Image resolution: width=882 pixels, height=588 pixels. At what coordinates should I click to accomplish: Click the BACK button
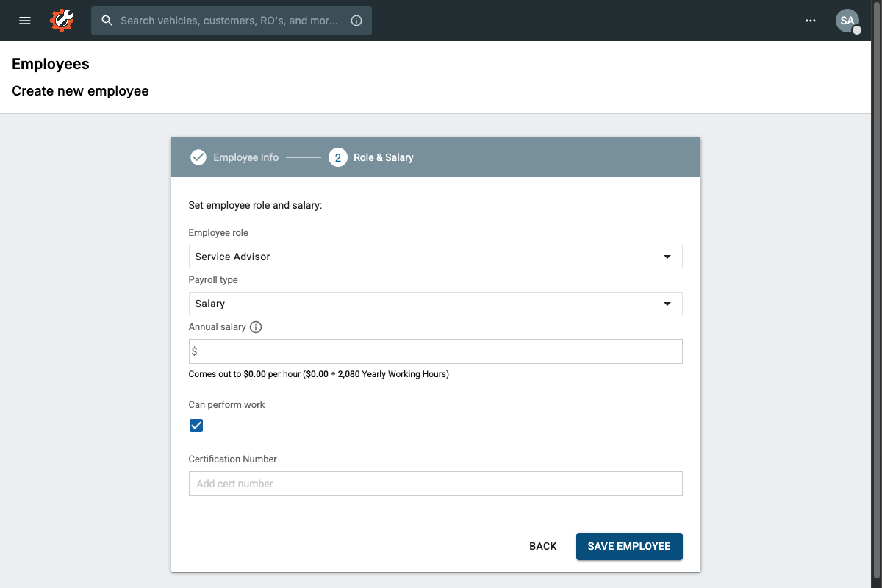click(x=542, y=546)
